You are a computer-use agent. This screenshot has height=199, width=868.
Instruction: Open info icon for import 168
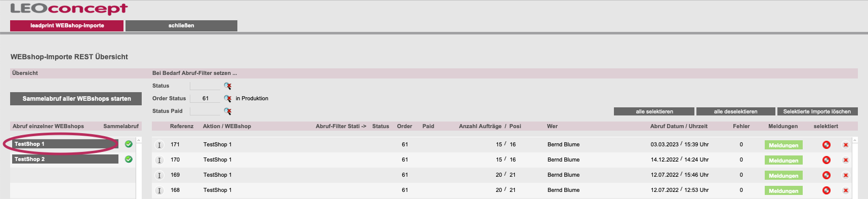159,190
